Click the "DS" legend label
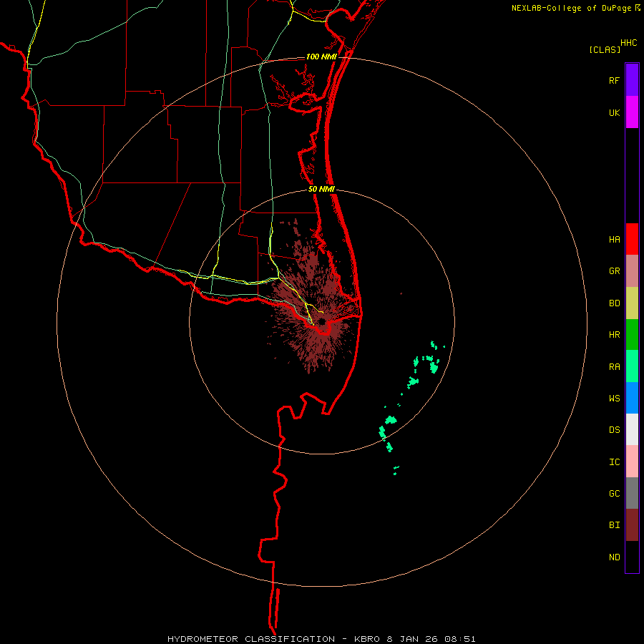 pos(614,430)
